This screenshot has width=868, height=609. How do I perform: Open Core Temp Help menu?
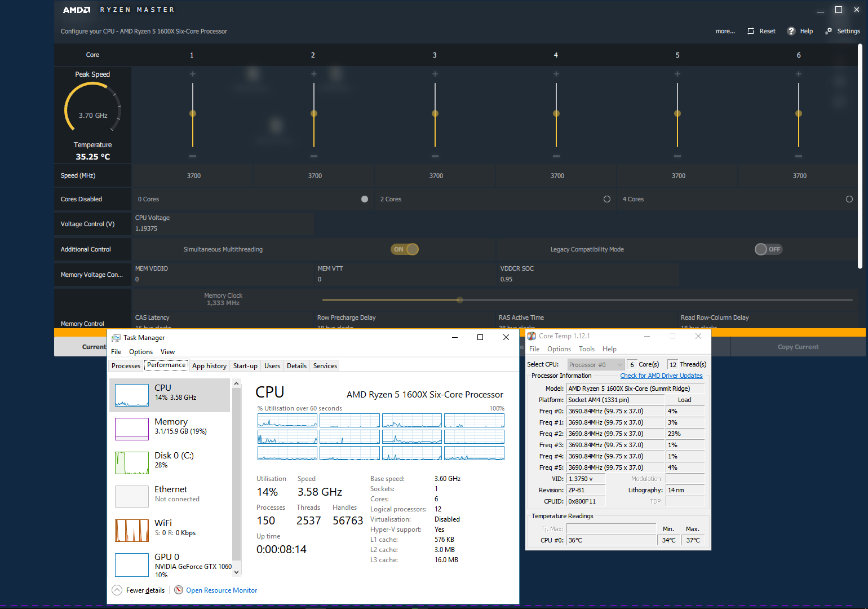coord(609,349)
